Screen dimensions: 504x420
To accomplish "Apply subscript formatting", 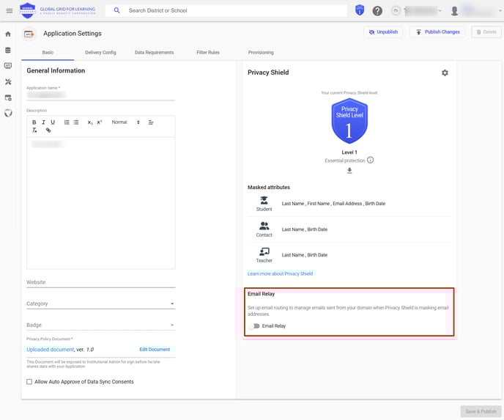I will pos(90,122).
